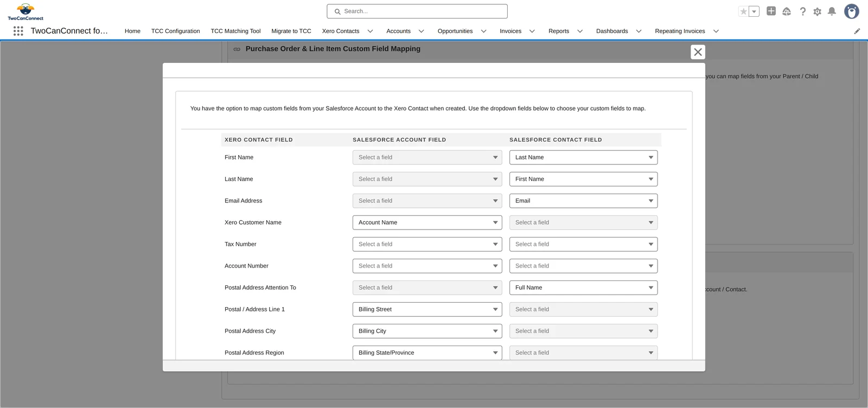
Task: Click the Salesforce Account Field column header
Action: pyautogui.click(x=399, y=140)
